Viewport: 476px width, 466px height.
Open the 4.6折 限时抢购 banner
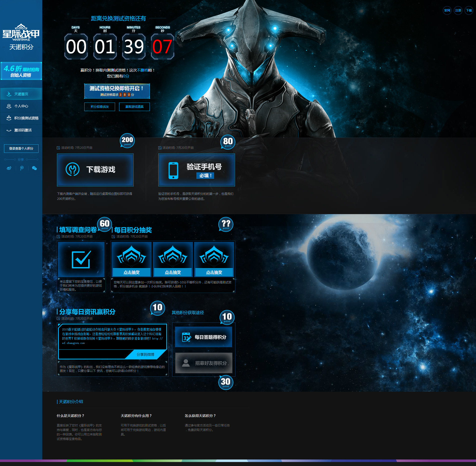pyautogui.click(x=21, y=71)
